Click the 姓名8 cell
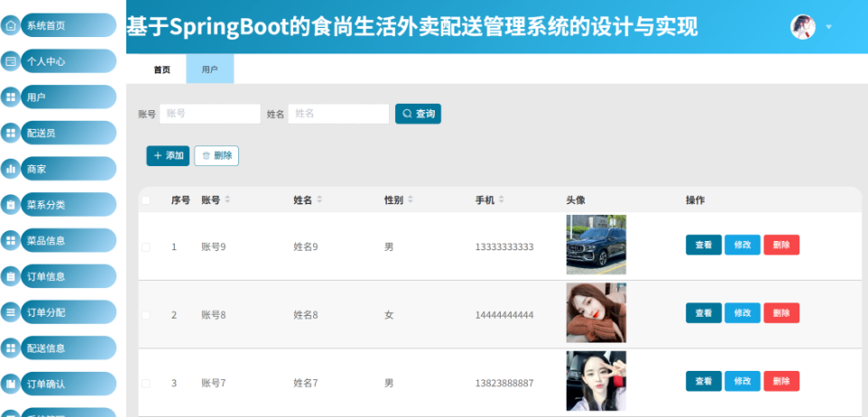Screen dimensions: 868x417 click(306, 315)
